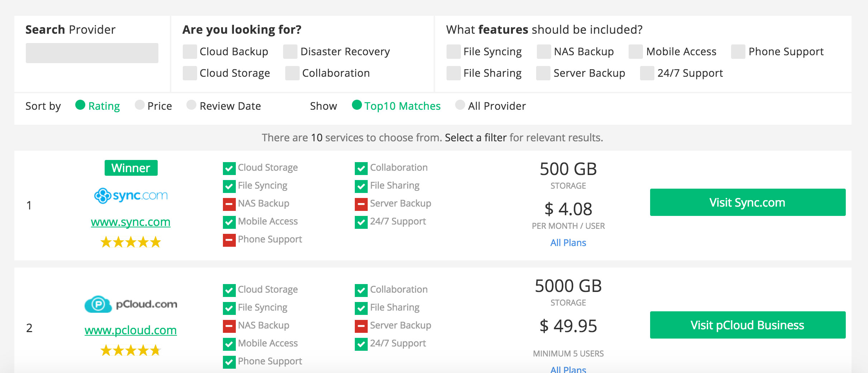Click pCloud File Syncing green check icon

pyautogui.click(x=229, y=308)
